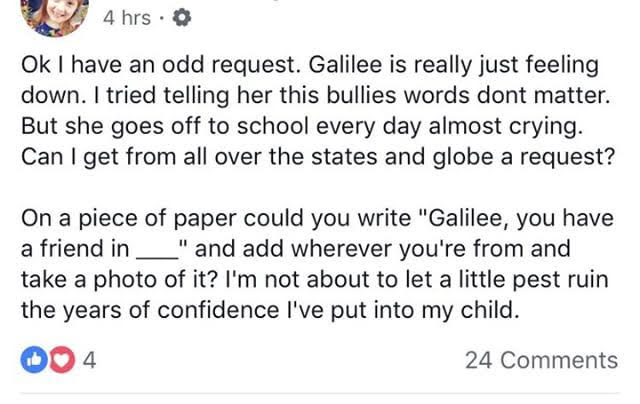Click the word 'child.' ending the post
The image size is (640, 404).
(490, 310)
